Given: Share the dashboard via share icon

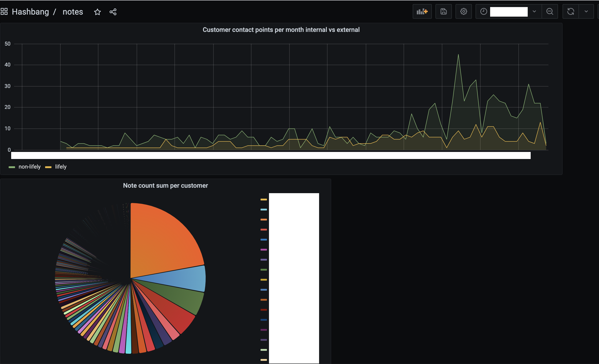Looking at the screenshot, I should tap(113, 12).
